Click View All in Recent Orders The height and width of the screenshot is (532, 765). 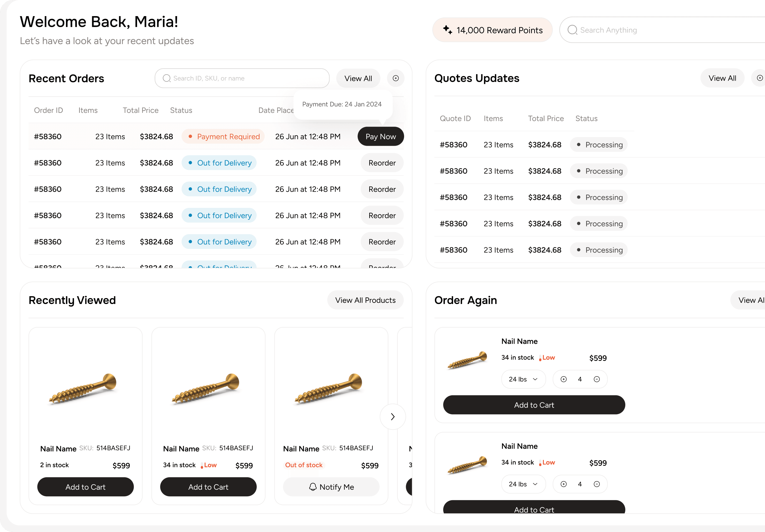(358, 78)
